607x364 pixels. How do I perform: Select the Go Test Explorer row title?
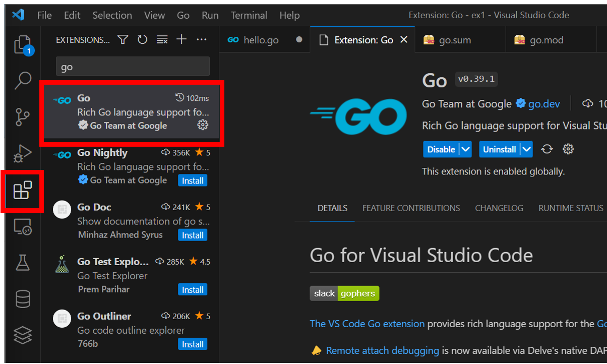coord(113,262)
